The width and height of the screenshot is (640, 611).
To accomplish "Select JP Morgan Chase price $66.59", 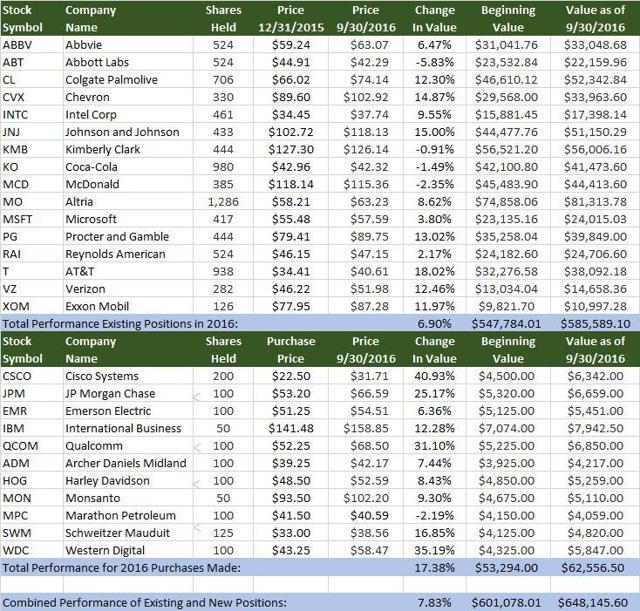I will tap(366, 393).
